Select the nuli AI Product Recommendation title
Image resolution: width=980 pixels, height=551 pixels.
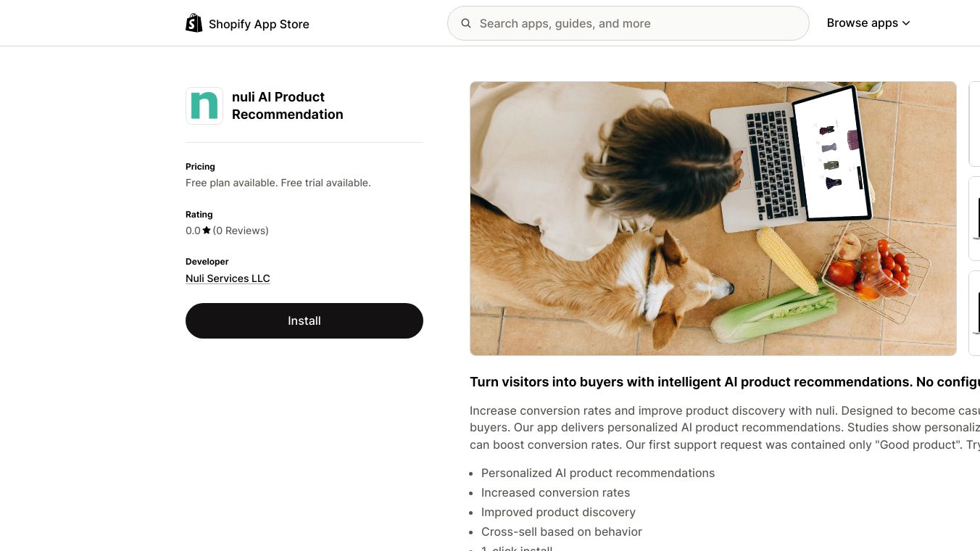pyautogui.click(x=288, y=106)
